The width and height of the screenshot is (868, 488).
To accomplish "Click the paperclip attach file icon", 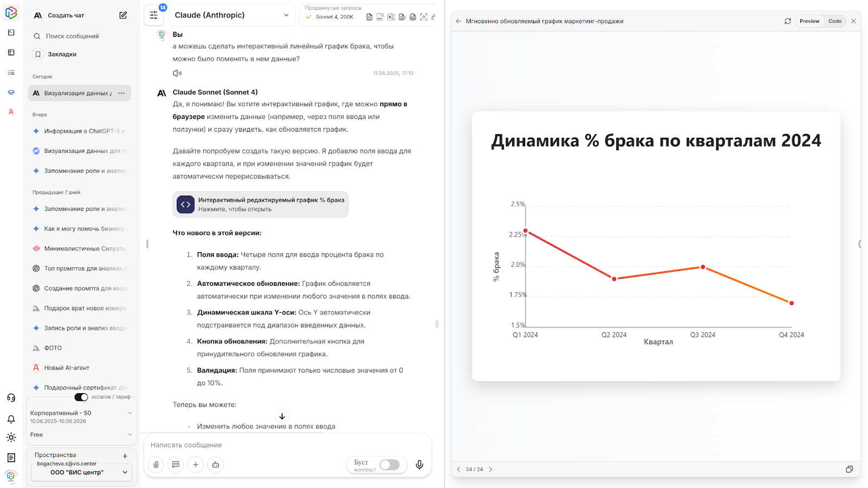I will [x=156, y=465].
